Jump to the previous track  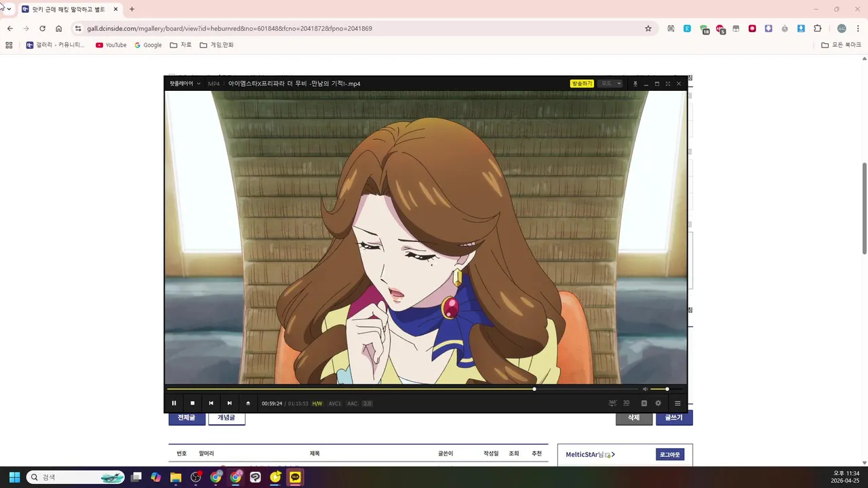(211, 403)
